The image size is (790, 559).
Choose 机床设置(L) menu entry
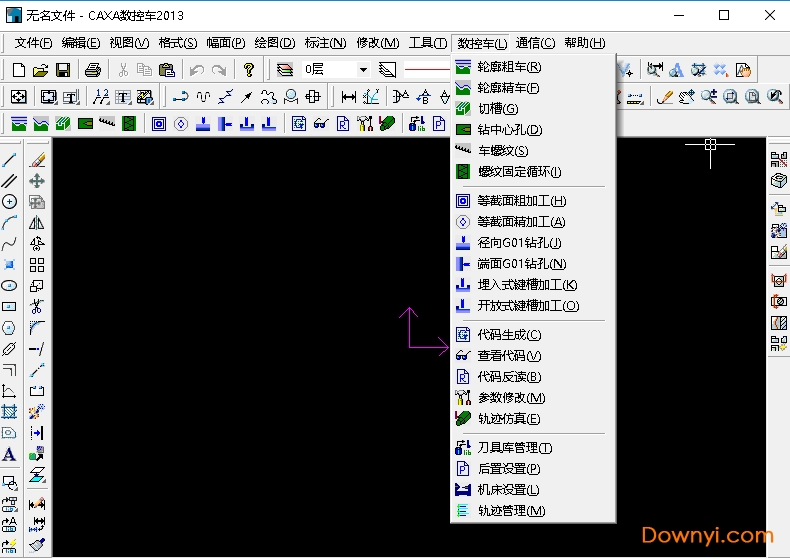(533, 490)
